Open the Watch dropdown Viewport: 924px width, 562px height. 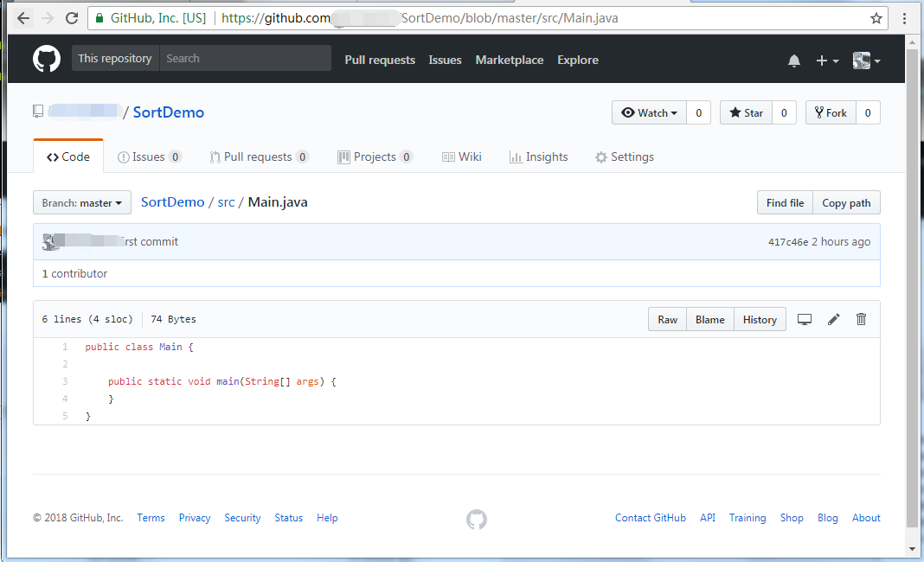click(650, 112)
